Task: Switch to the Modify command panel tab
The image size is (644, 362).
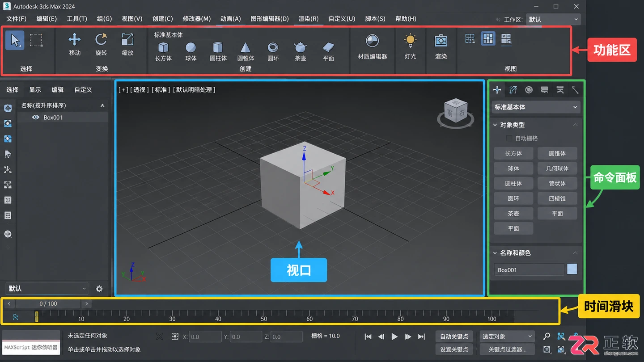Action: [513, 90]
